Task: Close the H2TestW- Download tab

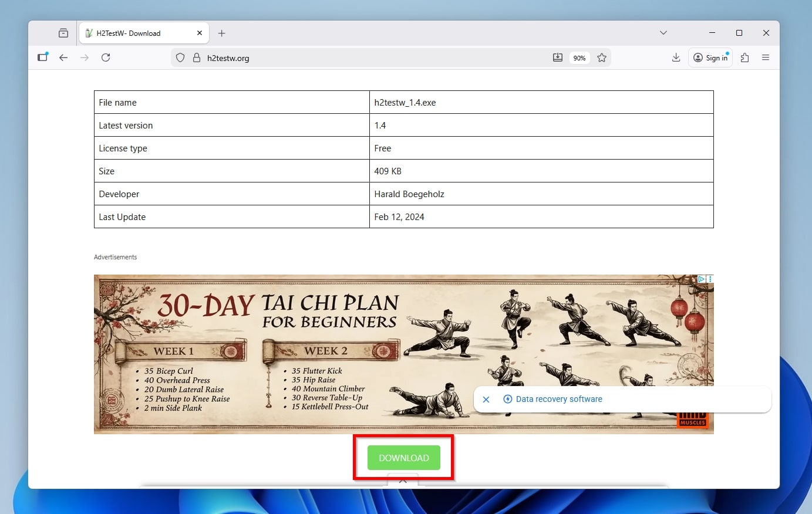Action: click(200, 33)
